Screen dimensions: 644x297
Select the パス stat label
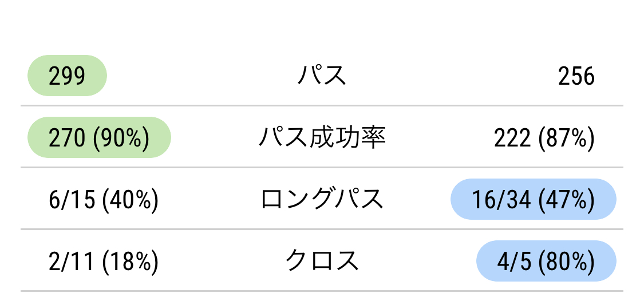322,76
